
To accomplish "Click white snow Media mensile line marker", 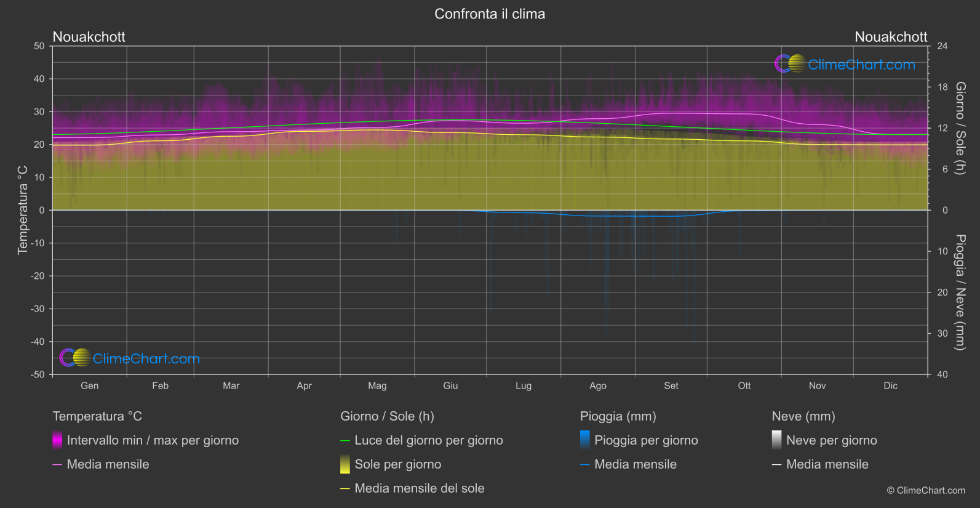I will pyautogui.click(x=777, y=465).
